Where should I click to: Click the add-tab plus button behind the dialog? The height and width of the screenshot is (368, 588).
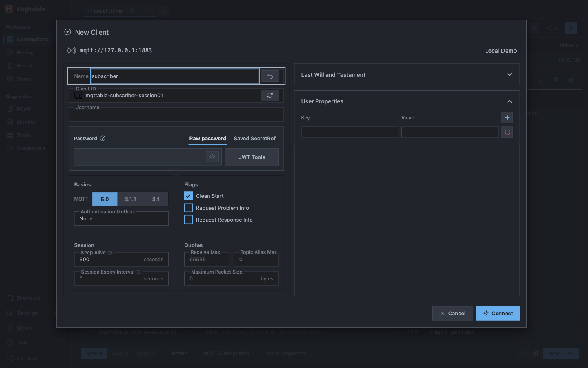(163, 11)
